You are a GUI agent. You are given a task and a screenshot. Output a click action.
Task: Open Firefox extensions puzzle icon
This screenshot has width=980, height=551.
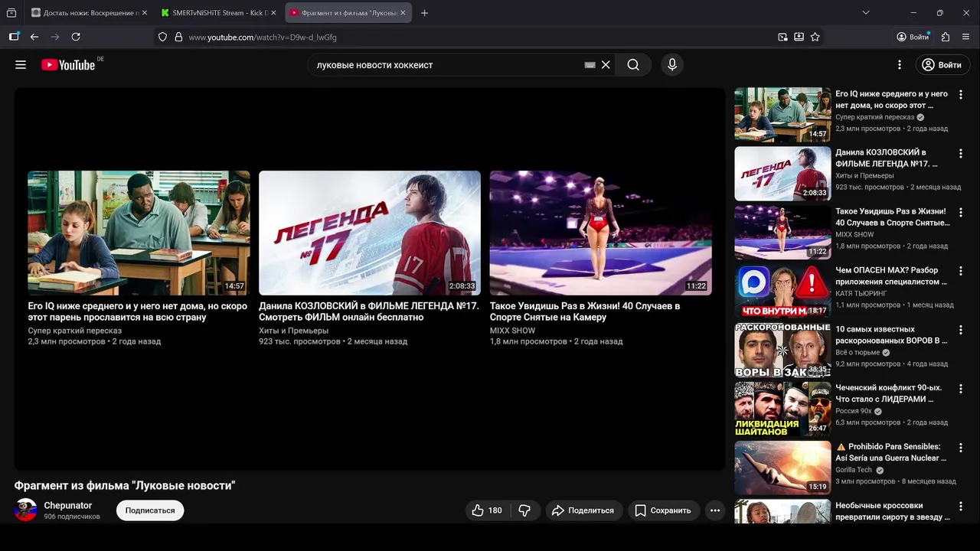pos(946,37)
